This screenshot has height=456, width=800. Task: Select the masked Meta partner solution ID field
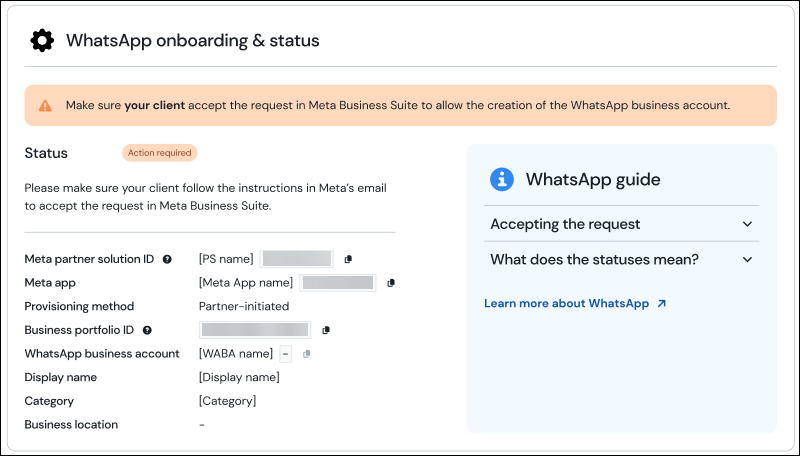pyautogui.click(x=296, y=259)
